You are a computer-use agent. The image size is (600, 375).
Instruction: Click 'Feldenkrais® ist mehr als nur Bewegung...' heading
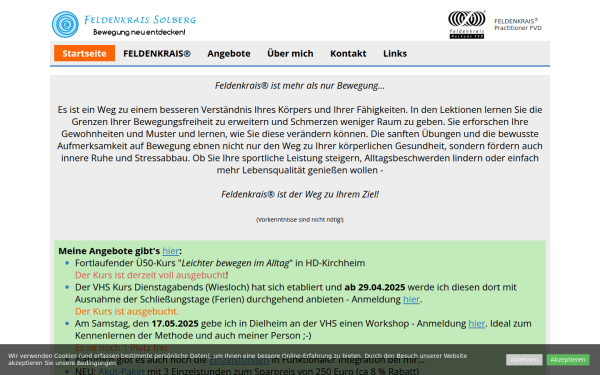point(300,85)
